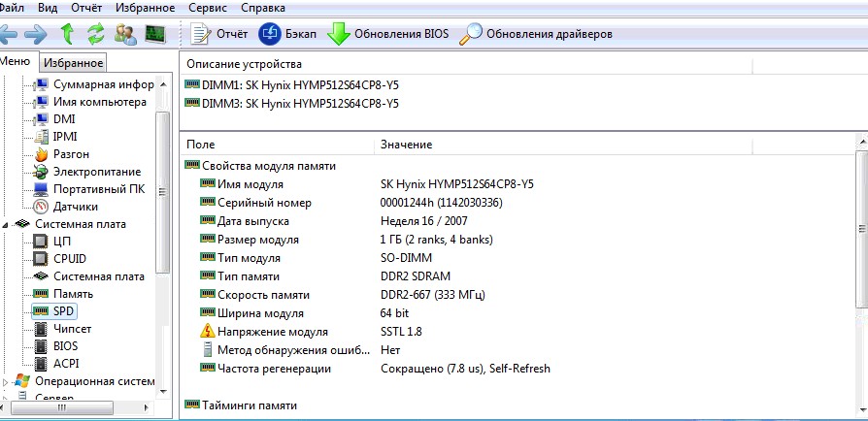The image size is (868, 421).
Task: Click the Напряжение модуля warning icon
Action: (207, 332)
